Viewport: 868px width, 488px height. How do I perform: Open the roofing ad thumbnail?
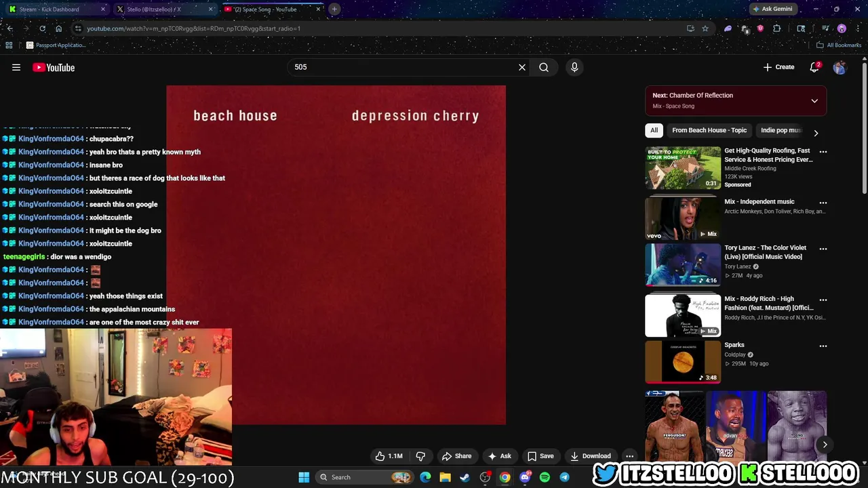coord(683,168)
